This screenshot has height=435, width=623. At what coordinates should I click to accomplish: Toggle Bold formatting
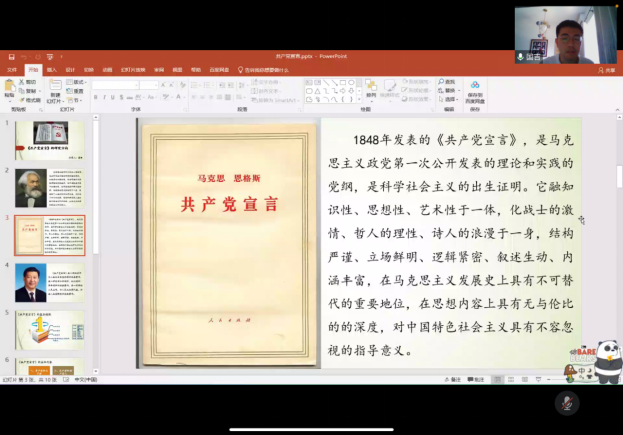[x=95, y=97]
